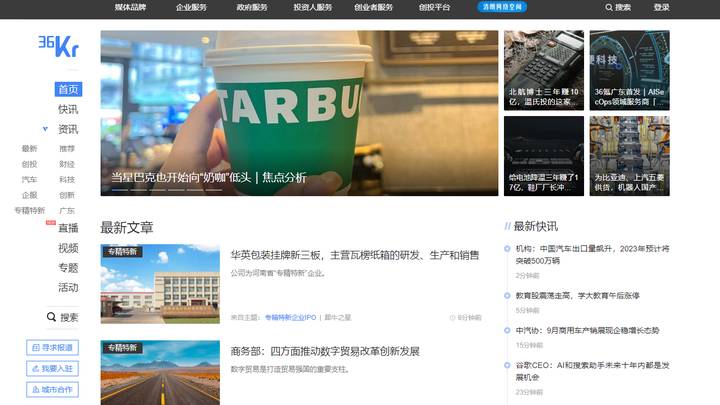Viewport: 720px width, 405px height.
Task: Open newsflash 谷歌CEO：AI和搜索助手
Action: (592, 371)
